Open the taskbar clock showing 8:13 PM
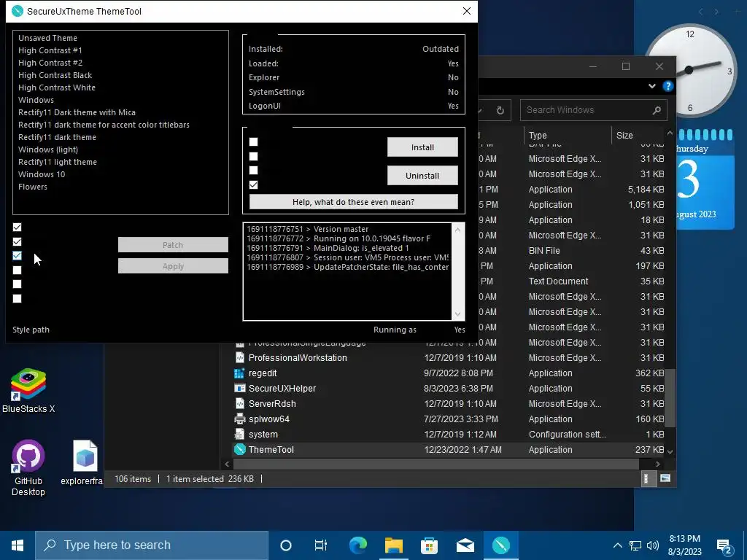Screen dimensions: 747x560 point(684,545)
